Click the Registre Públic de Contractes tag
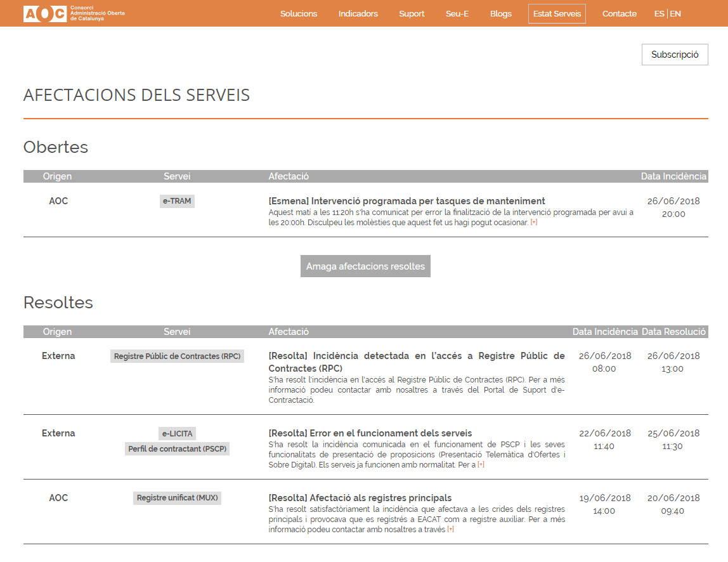Screen dimensions: 728x562 click(x=177, y=356)
